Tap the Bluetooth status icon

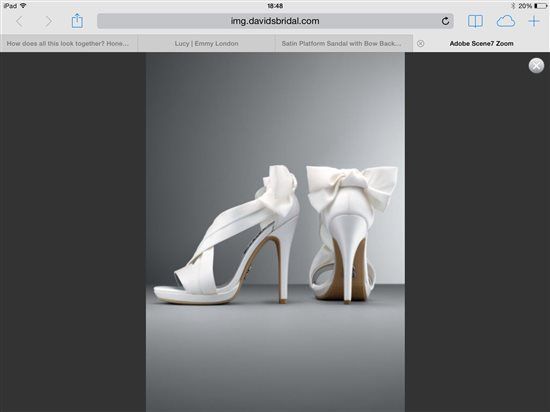[x=513, y=6]
